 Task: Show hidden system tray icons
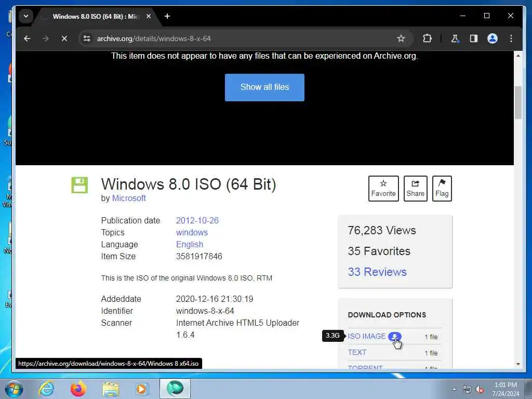(454, 390)
